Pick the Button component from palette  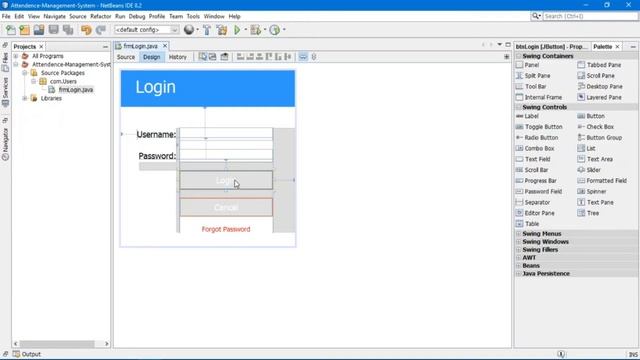(591, 116)
